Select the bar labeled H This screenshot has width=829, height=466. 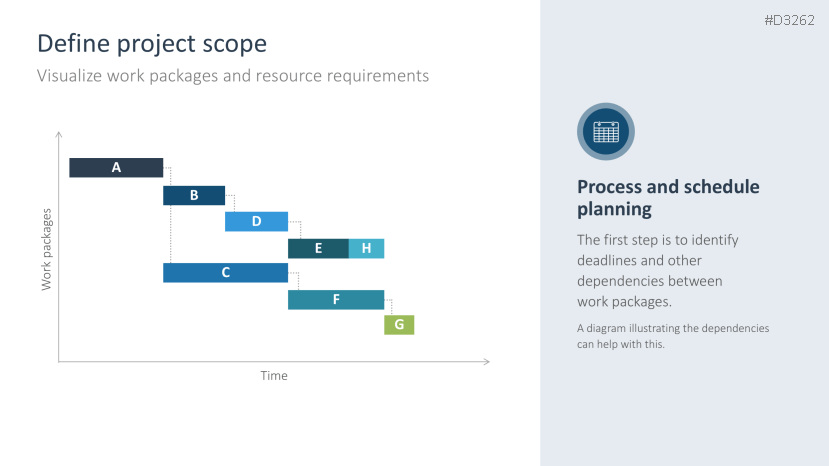point(366,248)
